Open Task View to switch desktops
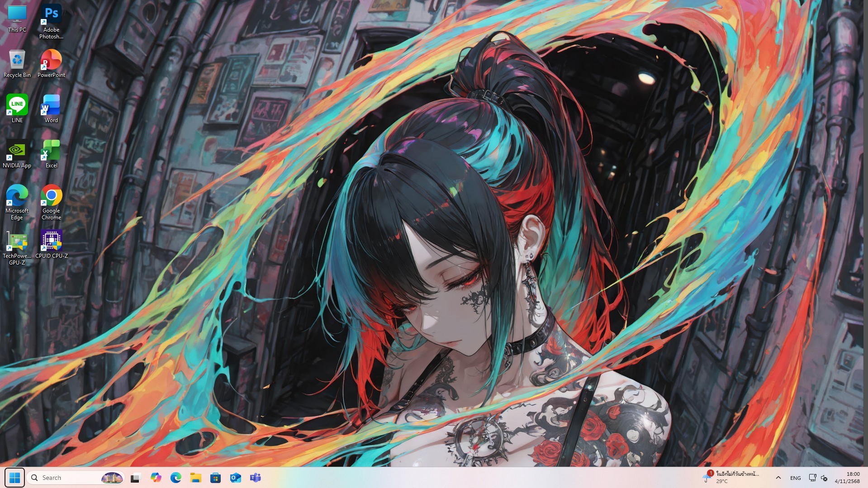 click(135, 478)
